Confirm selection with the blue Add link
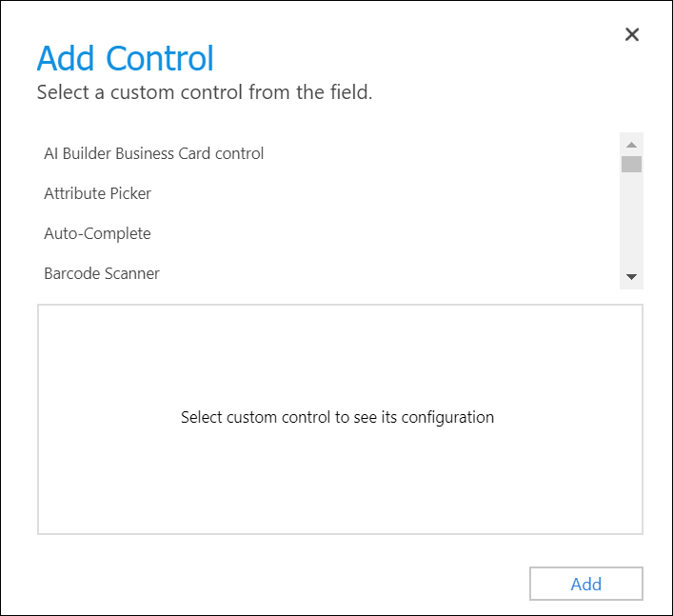 (585, 584)
